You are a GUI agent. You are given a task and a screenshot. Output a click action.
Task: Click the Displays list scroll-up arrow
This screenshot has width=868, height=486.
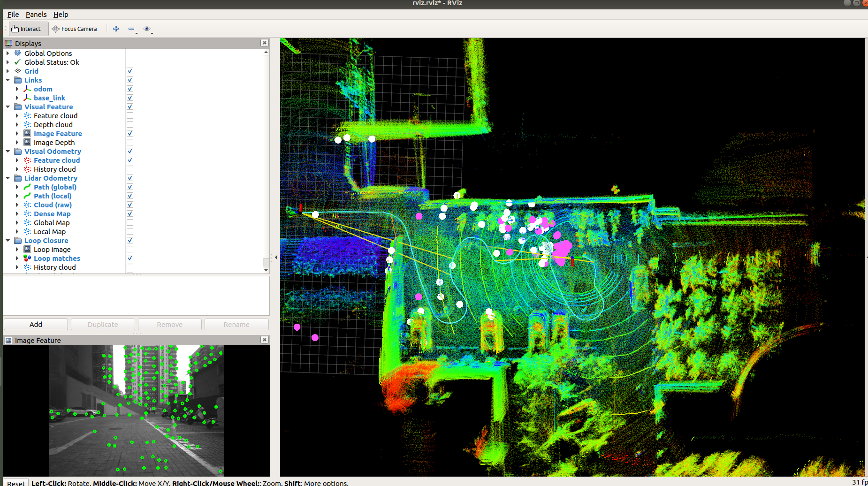coord(266,52)
